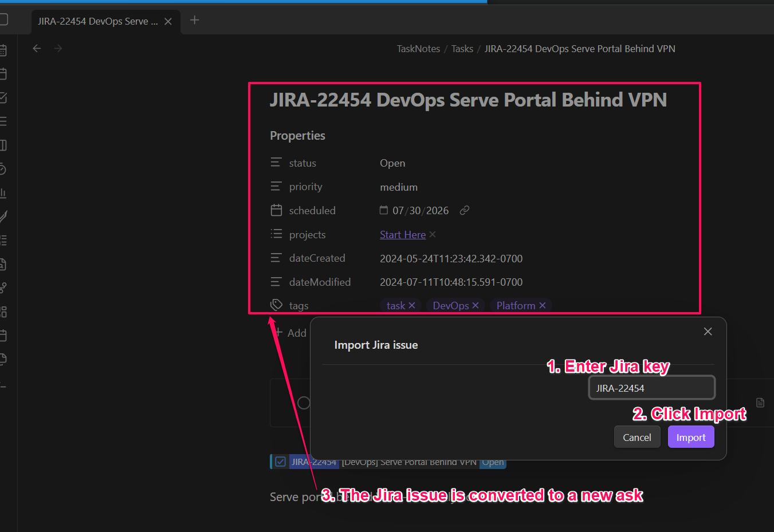Click the priority property type icon
The image size is (774, 532).
pos(276,187)
